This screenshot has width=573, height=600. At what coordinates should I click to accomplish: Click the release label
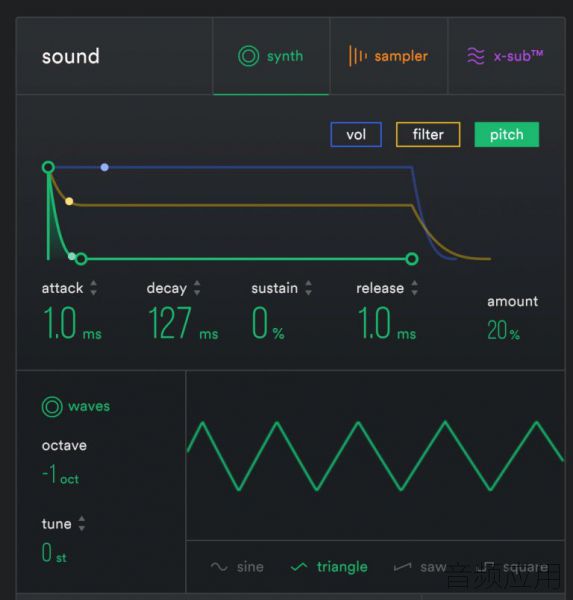[x=380, y=288]
